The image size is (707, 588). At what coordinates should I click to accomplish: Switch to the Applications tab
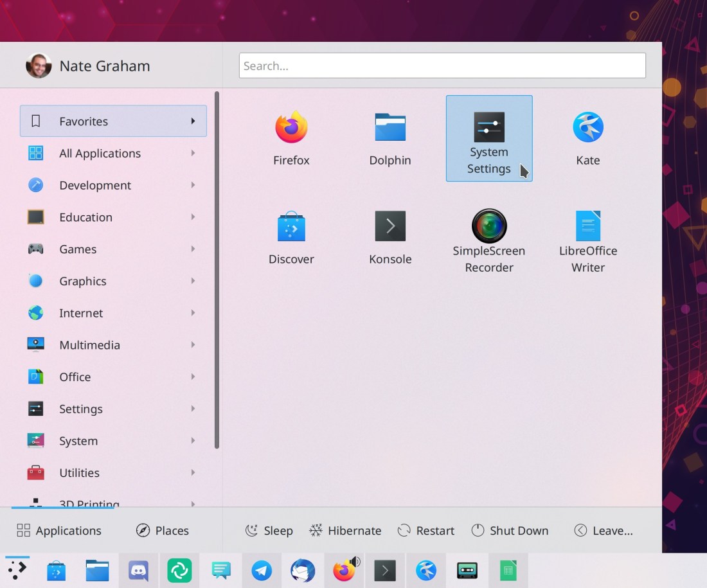[59, 531]
